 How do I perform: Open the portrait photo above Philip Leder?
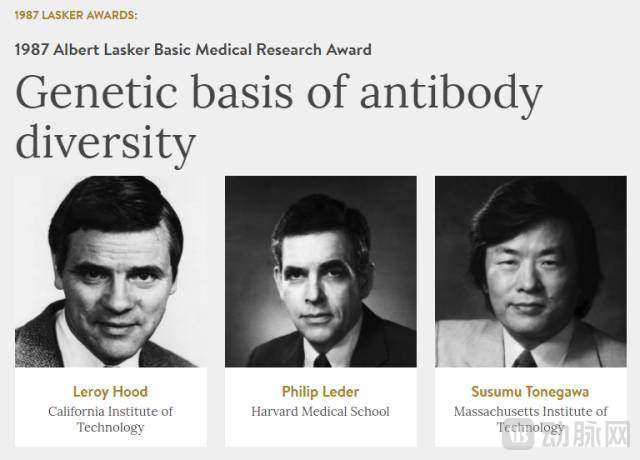coord(320,272)
